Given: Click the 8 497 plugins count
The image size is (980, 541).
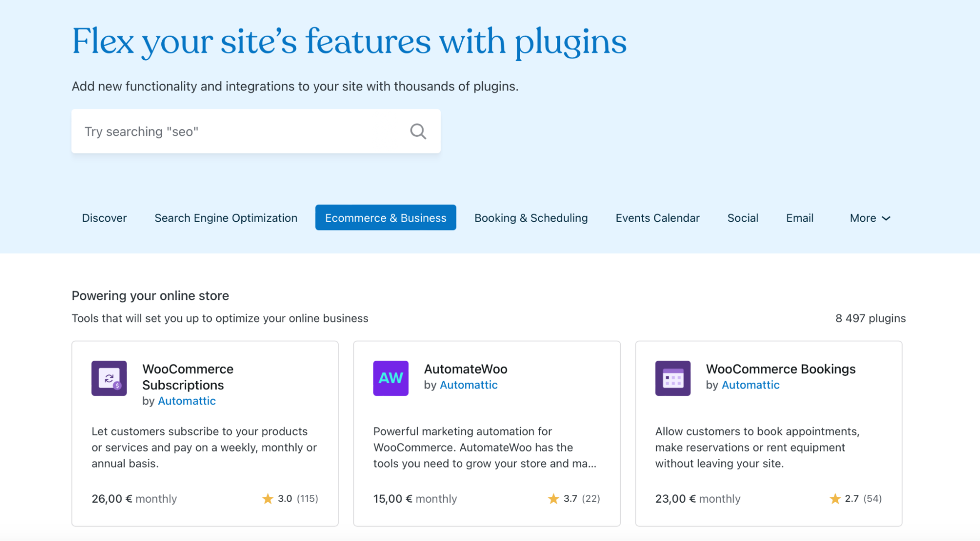Looking at the screenshot, I should [871, 318].
